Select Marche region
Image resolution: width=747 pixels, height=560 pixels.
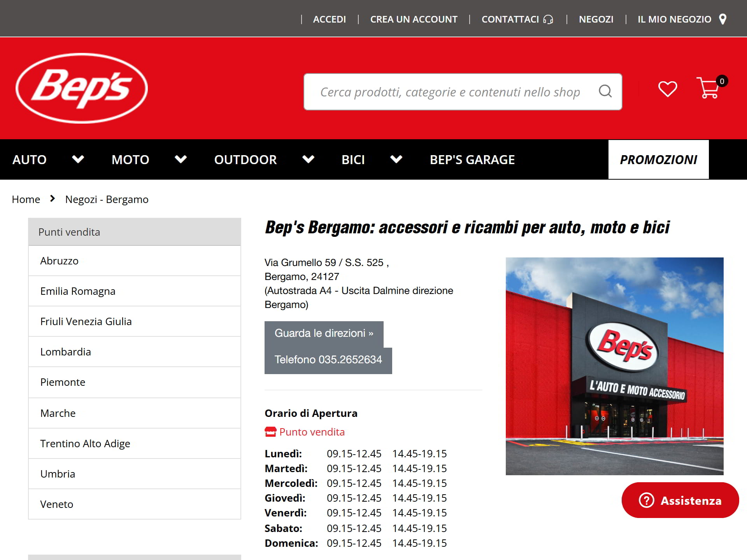[135, 413]
